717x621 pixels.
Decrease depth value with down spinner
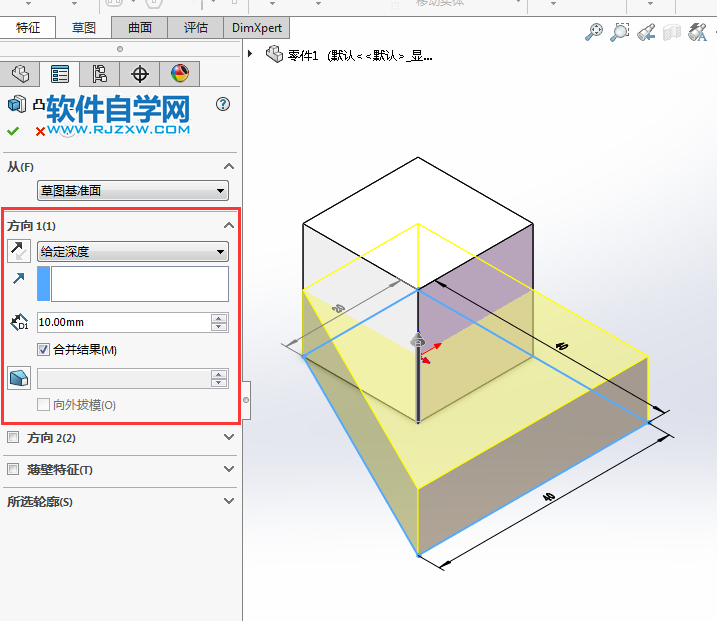pos(219,327)
